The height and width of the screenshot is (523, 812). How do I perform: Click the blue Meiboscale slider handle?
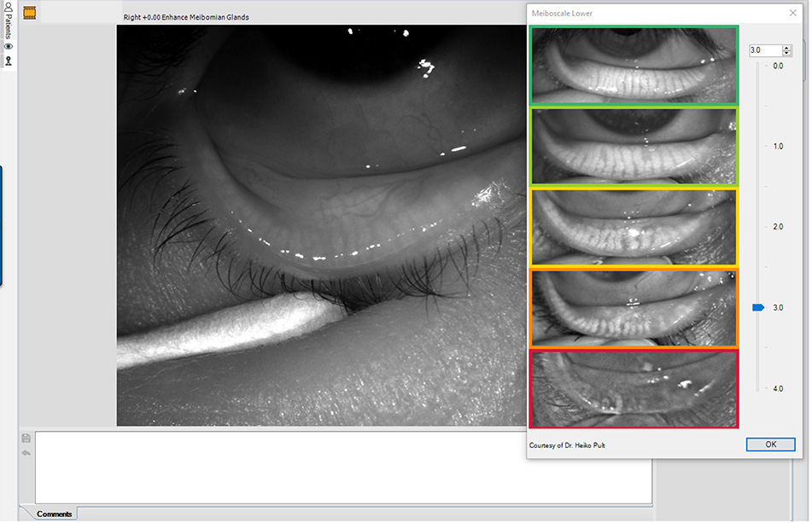758,308
